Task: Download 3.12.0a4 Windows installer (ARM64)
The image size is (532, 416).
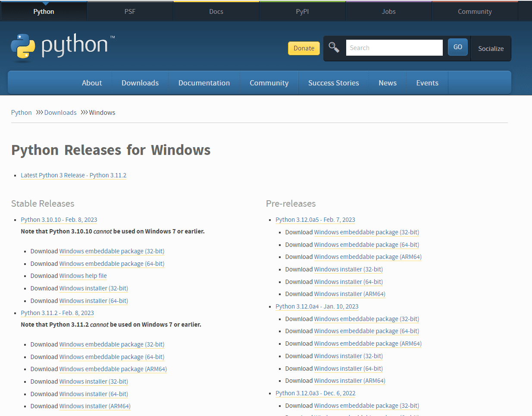Action: pyautogui.click(x=350, y=381)
